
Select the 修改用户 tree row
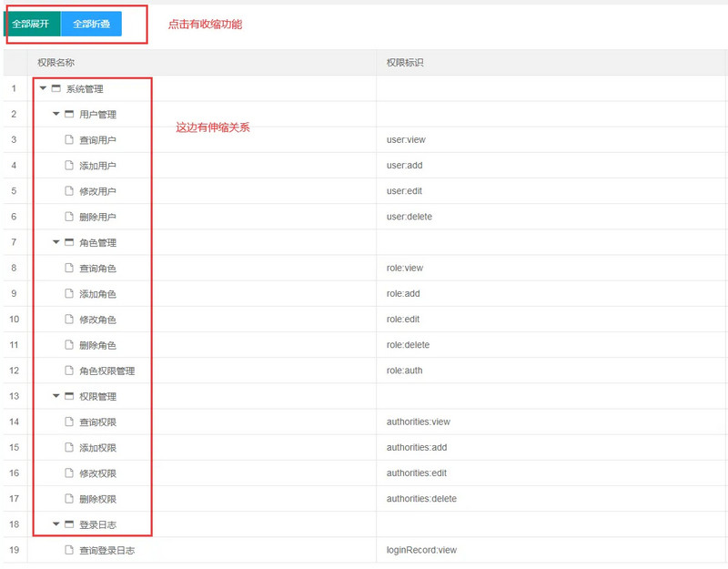(97, 191)
